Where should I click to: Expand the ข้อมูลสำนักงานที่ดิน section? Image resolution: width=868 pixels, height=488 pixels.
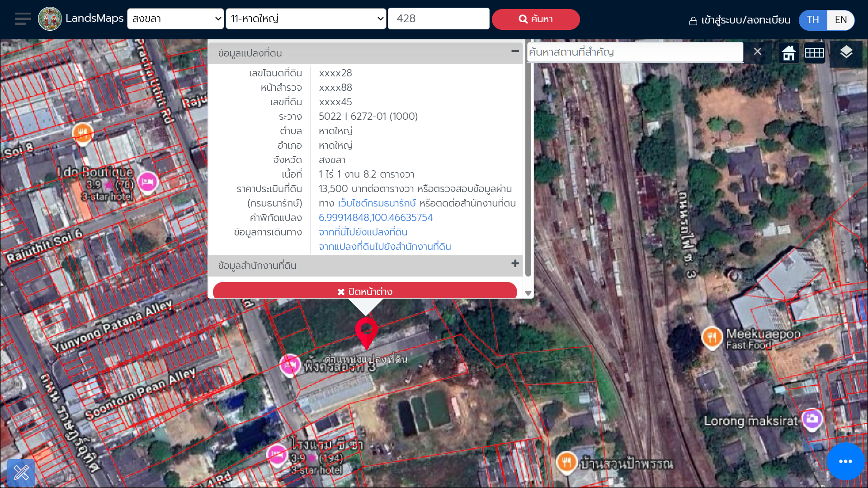pos(514,264)
